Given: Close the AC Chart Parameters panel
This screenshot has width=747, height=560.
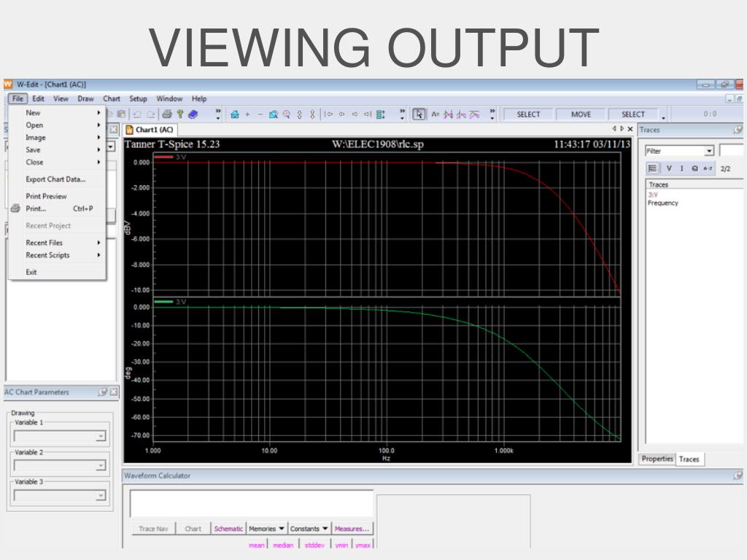Looking at the screenshot, I should (113, 392).
